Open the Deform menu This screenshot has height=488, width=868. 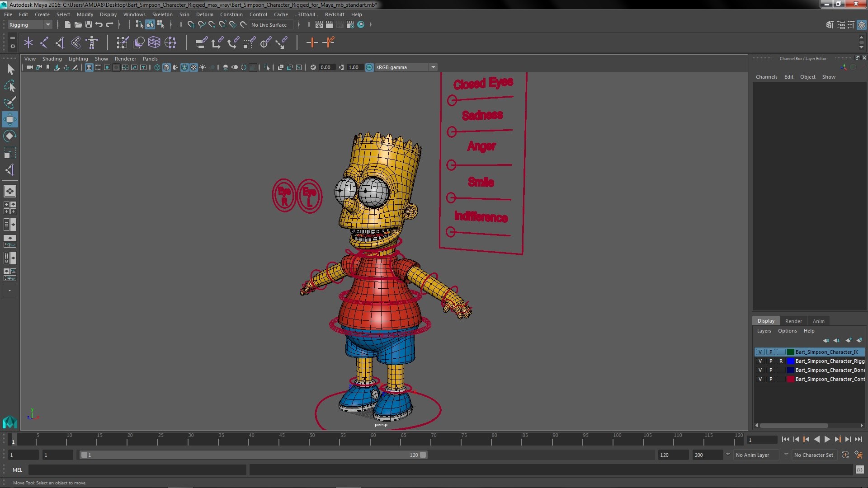click(x=204, y=14)
